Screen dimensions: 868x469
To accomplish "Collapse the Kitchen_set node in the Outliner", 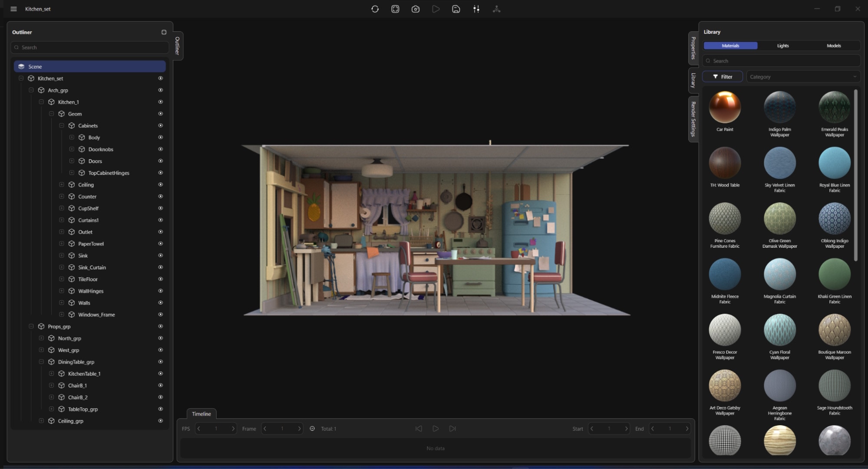I will [21, 78].
